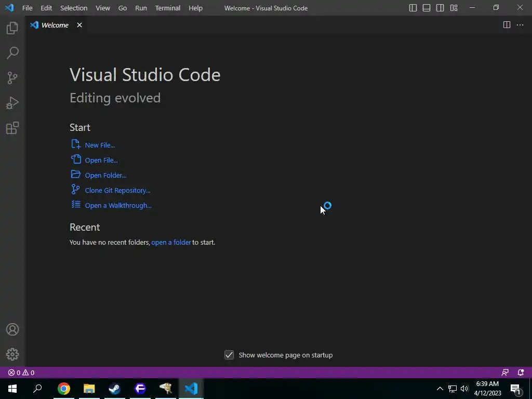Click Open a Walkthrough... link
Screen dimensions: 532x399
pos(118,205)
